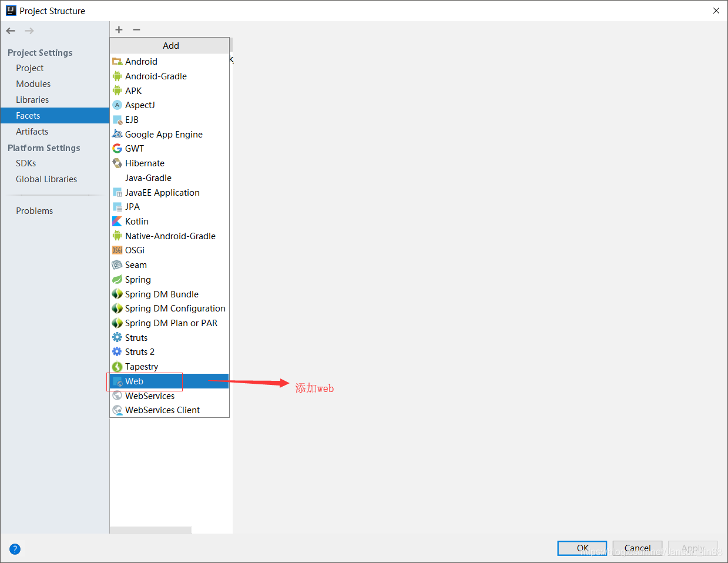This screenshot has height=563, width=728.
Task: Click the Native-Android-Gradle robot icon
Action: [x=117, y=236]
